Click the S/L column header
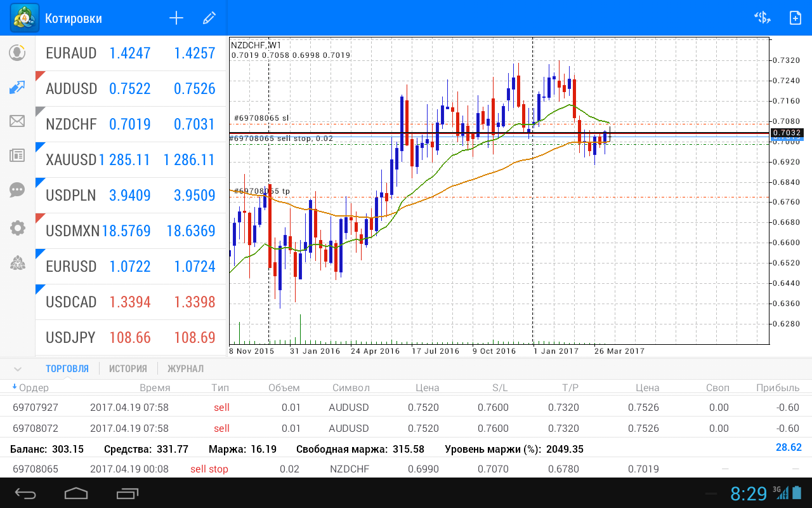The width and height of the screenshot is (812, 508). (x=500, y=387)
